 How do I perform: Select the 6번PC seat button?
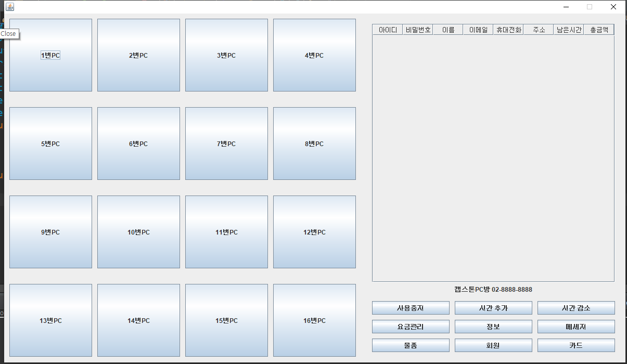click(x=138, y=144)
